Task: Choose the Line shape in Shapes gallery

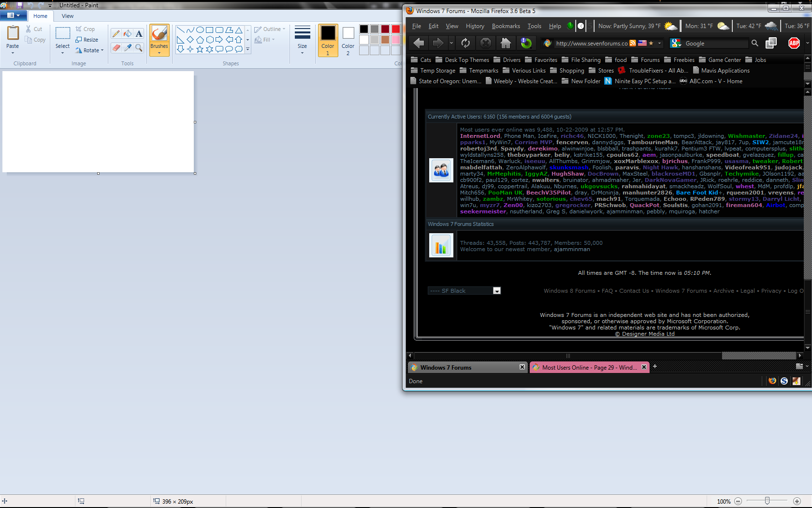Action: coord(180,30)
